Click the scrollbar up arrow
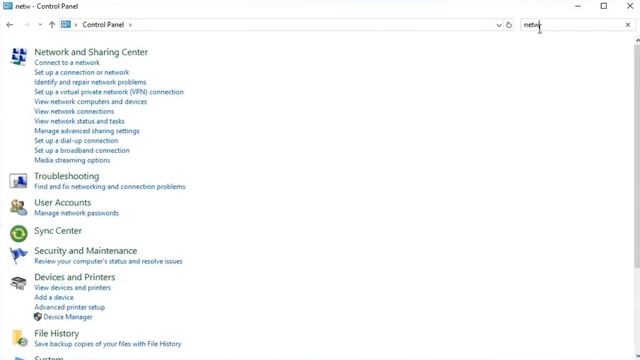The width and height of the screenshot is (640, 360). [x=637, y=40]
